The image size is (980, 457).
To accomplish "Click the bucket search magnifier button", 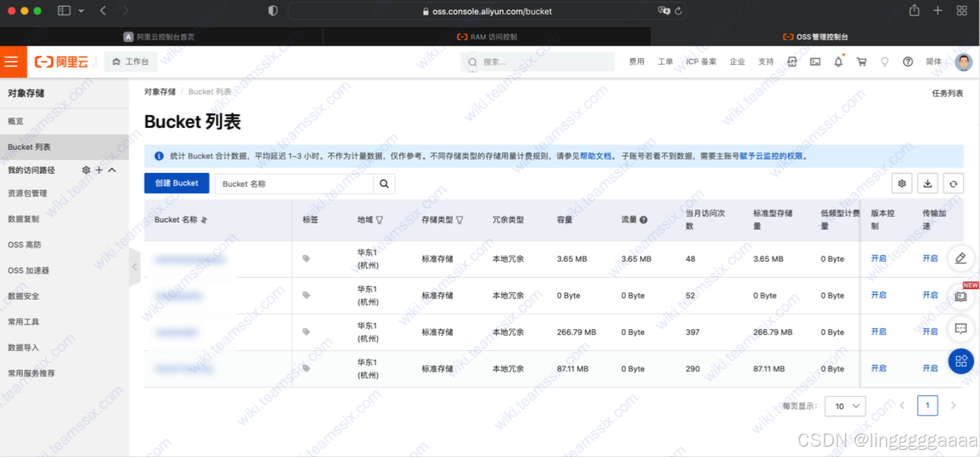I will (x=384, y=184).
